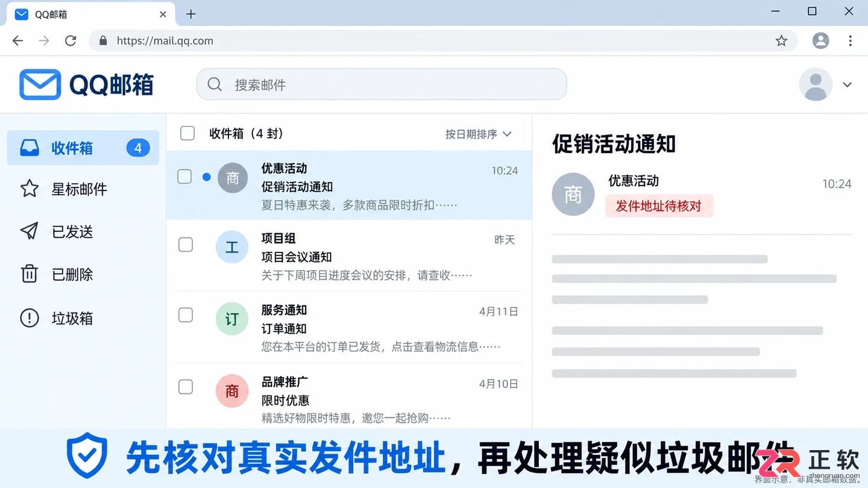The image size is (868, 488).
Task: Open a new browser tab
Action: [191, 14]
